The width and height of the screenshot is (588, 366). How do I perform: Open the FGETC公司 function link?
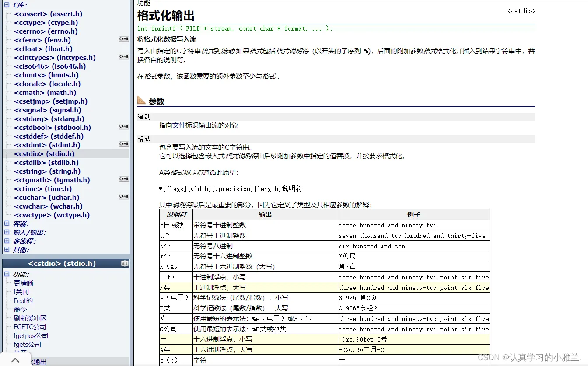coord(30,327)
